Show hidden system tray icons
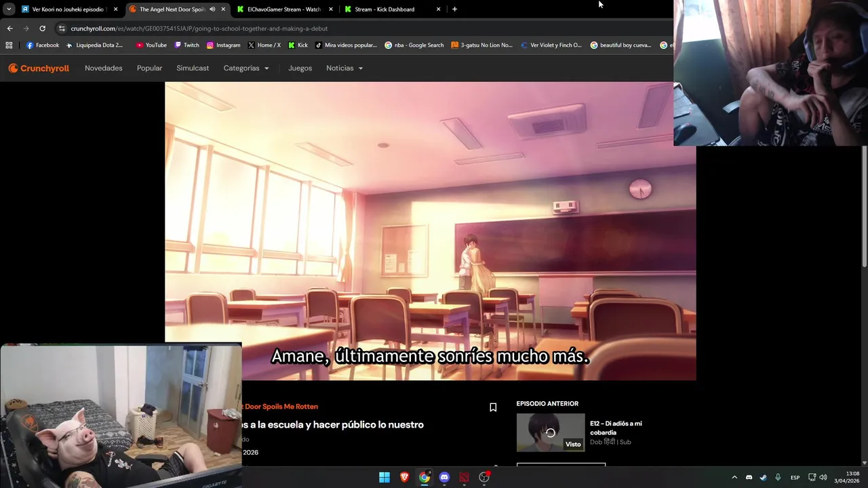This screenshot has height=488, width=868. point(734,477)
